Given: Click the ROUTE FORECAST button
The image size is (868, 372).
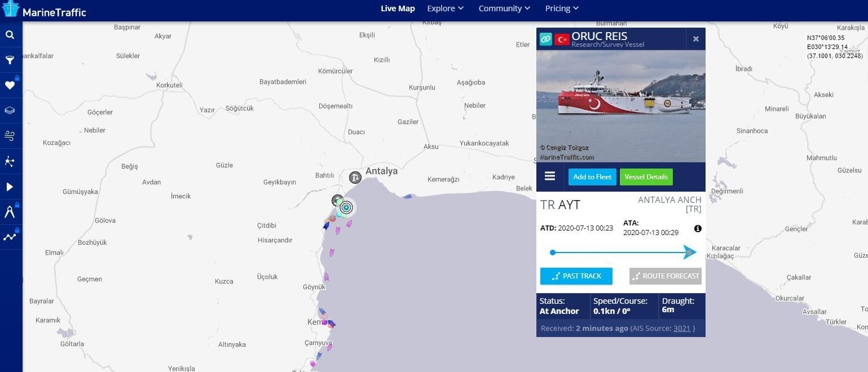Looking at the screenshot, I should point(666,276).
